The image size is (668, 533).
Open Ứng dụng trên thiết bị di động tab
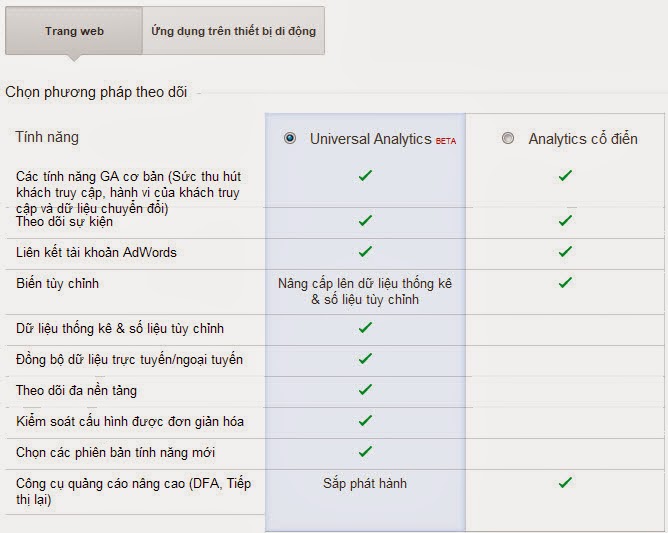(233, 31)
